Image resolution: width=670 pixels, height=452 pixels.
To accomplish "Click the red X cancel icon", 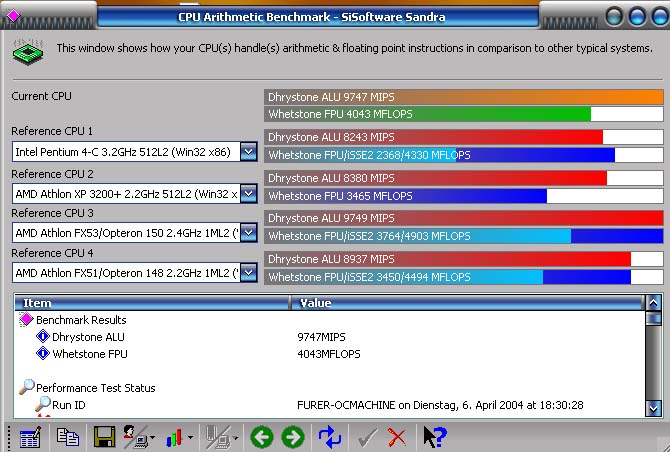I will click(397, 437).
